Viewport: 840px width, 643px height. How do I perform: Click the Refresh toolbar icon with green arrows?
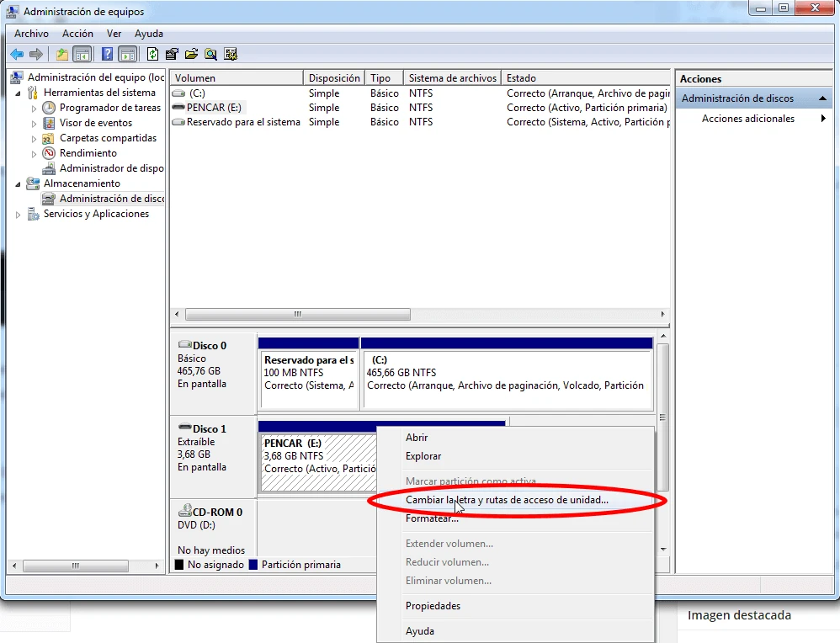click(152, 54)
